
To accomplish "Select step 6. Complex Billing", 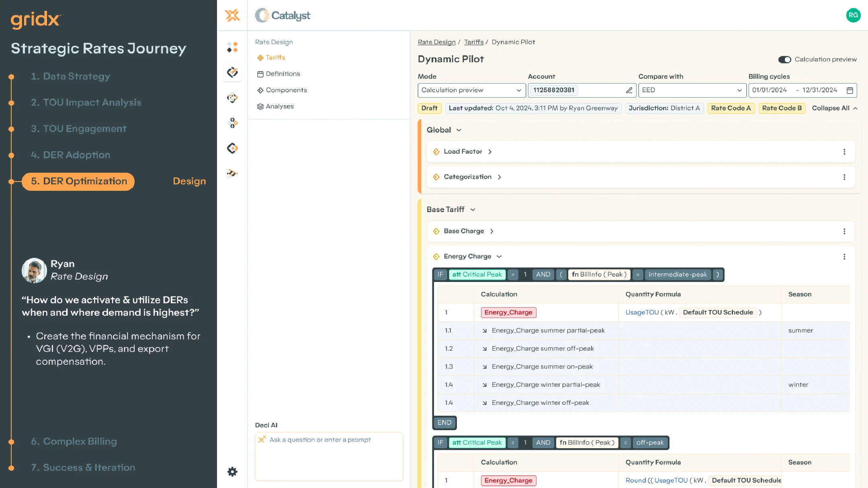I will pyautogui.click(x=74, y=441).
